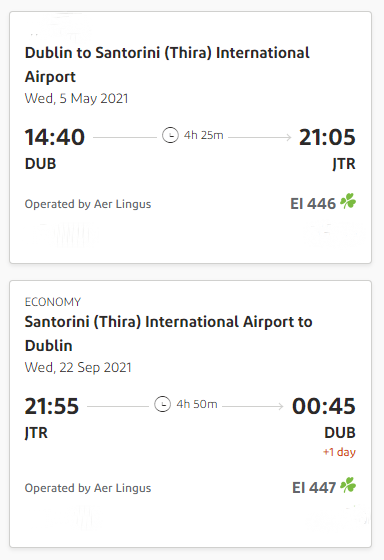The height and width of the screenshot is (560, 384).
Task: Click the DUB departure airport code
Action: [x=40, y=164]
